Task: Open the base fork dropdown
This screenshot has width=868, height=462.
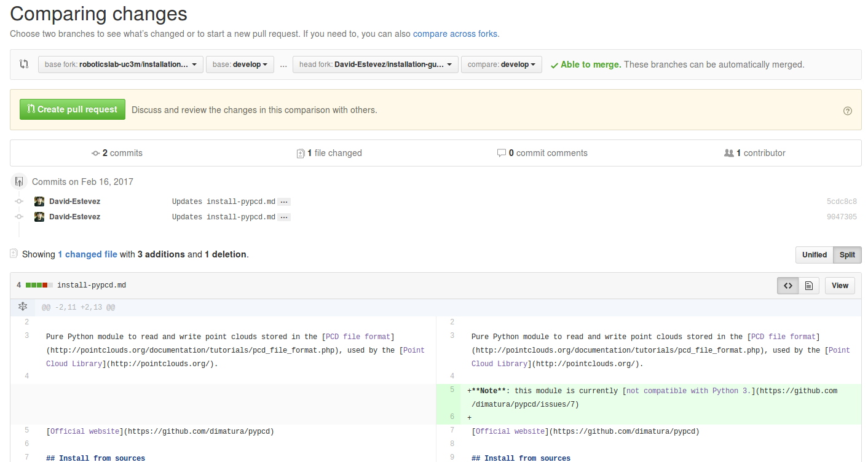Action: pyautogui.click(x=120, y=65)
